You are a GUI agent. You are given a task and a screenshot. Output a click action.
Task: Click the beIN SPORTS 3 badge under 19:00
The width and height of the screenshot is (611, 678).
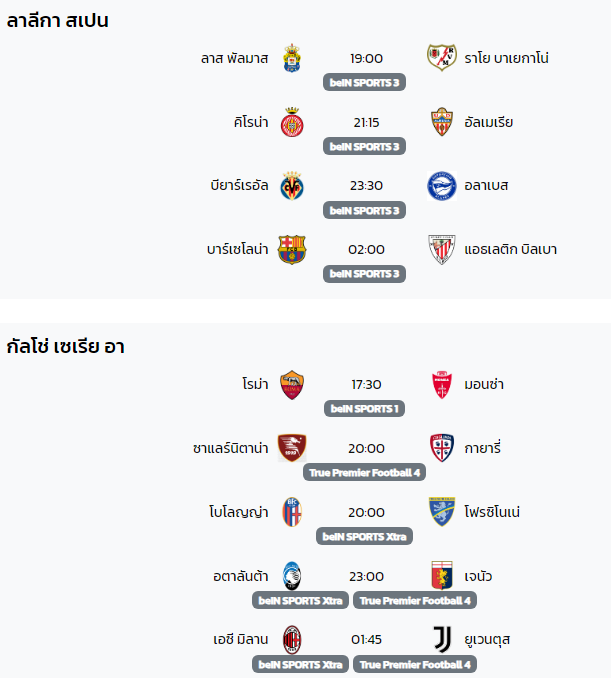coord(364,82)
